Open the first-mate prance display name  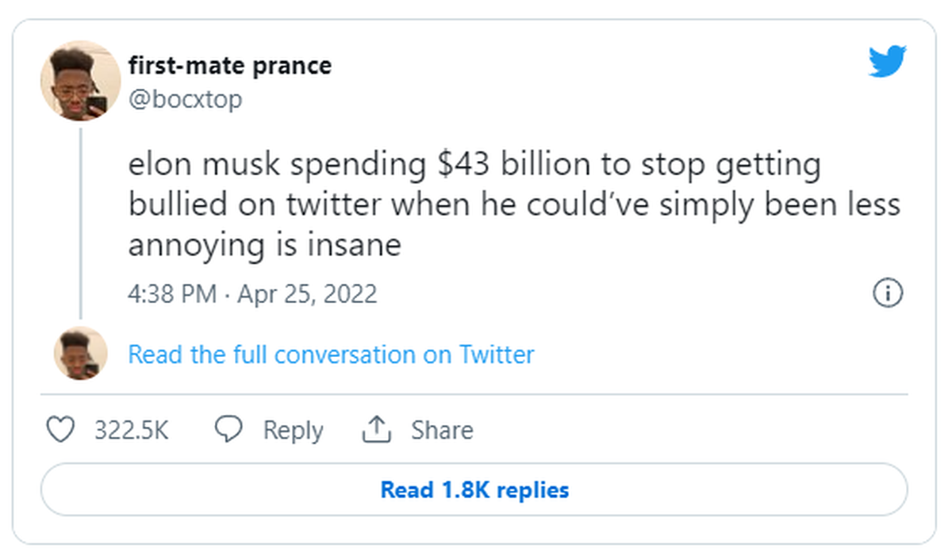pyautogui.click(x=230, y=65)
